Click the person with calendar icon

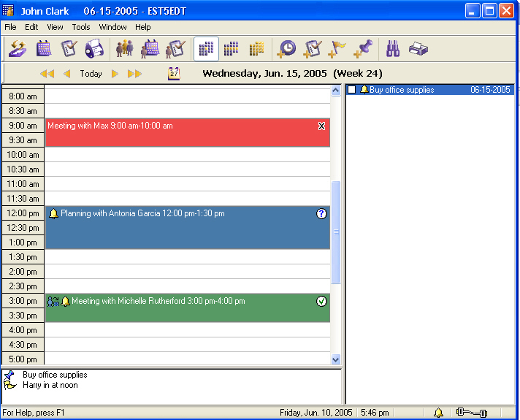[150, 49]
